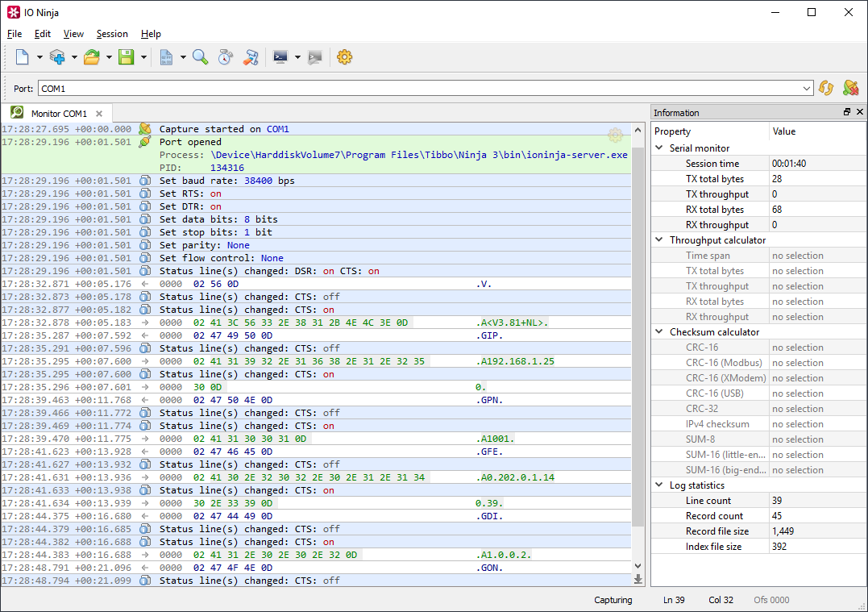Click the stopwatch timestamp icon

[x=226, y=57]
